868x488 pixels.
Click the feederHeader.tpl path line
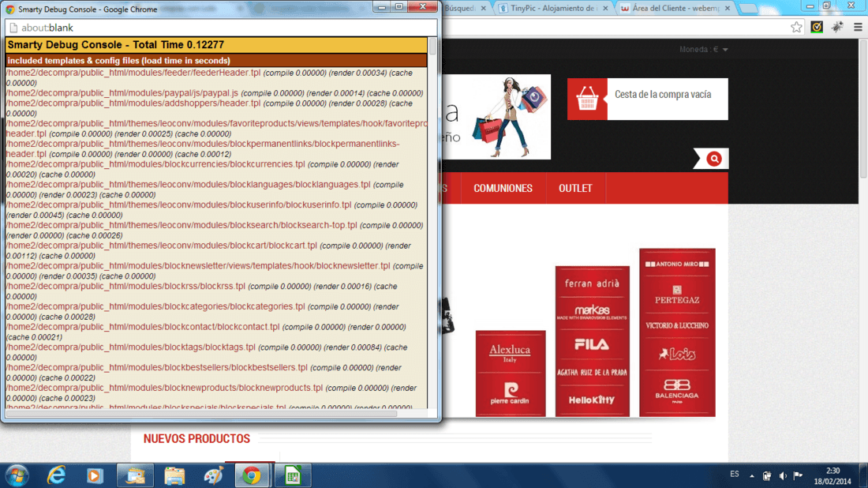pyautogui.click(x=133, y=73)
